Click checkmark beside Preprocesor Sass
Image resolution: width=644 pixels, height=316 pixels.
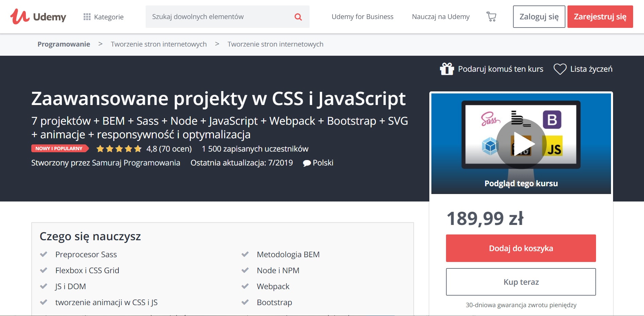(x=44, y=254)
